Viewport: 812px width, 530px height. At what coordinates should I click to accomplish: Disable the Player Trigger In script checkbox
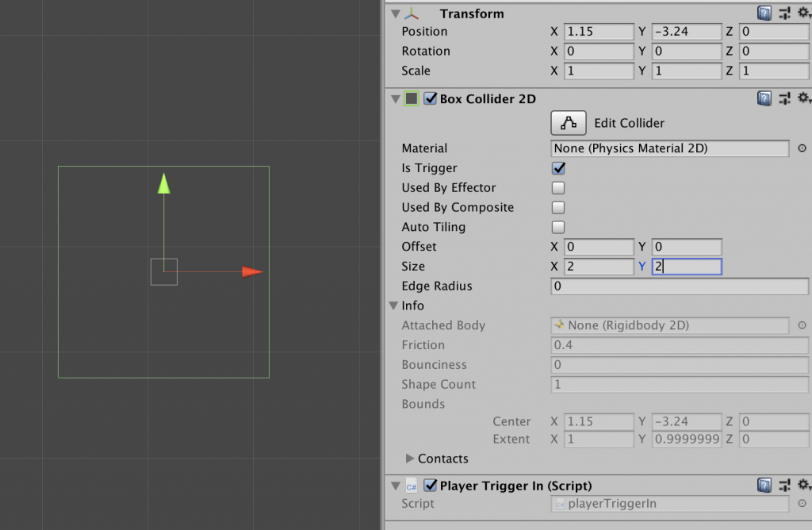pyautogui.click(x=431, y=486)
